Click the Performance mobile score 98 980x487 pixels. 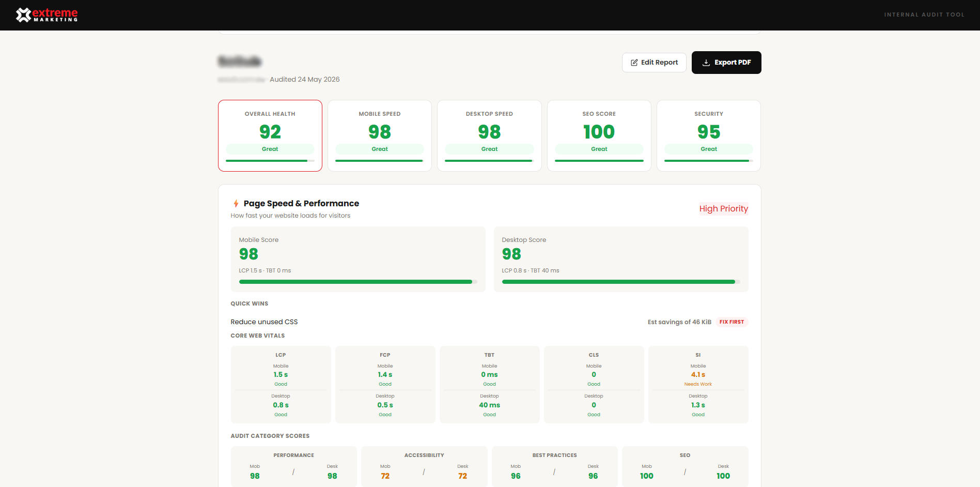[x=255, y=476]
